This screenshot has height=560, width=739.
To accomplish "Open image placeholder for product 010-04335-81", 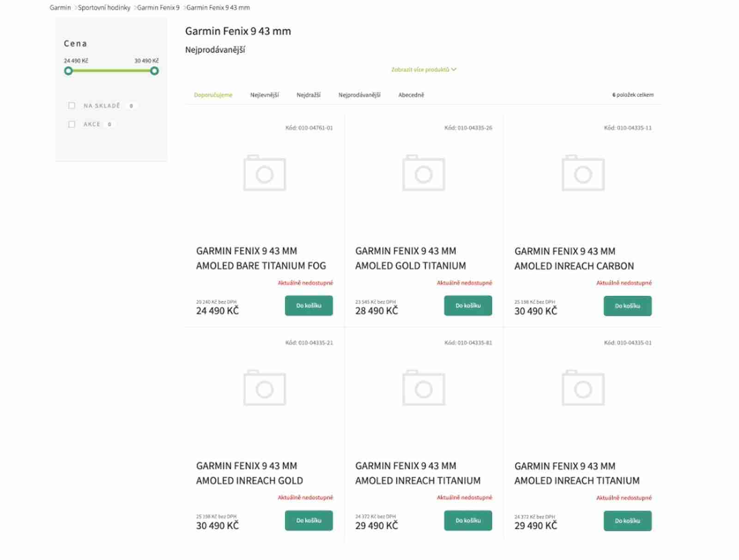I will tap(424, 388).
